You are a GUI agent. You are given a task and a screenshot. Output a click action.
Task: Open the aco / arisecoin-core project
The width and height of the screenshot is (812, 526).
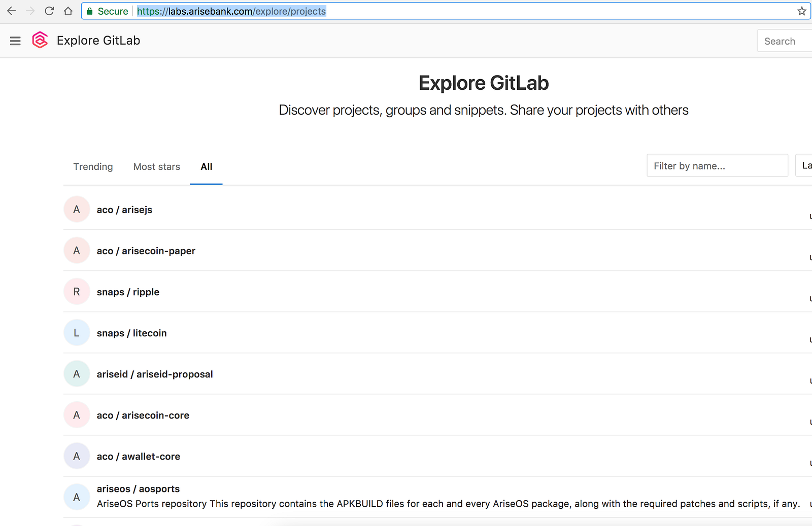(x=143, y=415)
